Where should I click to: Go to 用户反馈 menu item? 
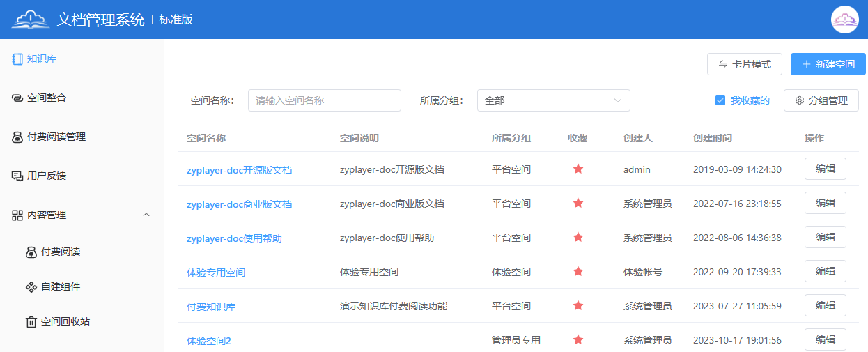point(82,176)
